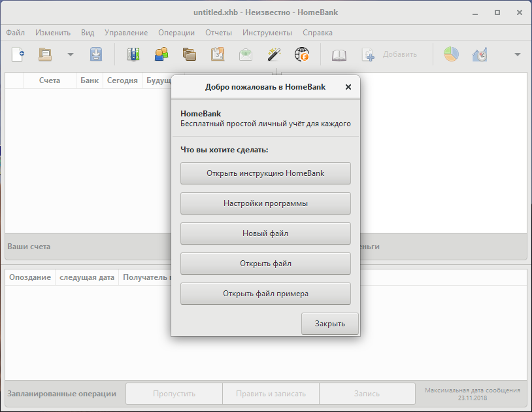Open the Statistics pie chart report icon

[x=451, y=54]
